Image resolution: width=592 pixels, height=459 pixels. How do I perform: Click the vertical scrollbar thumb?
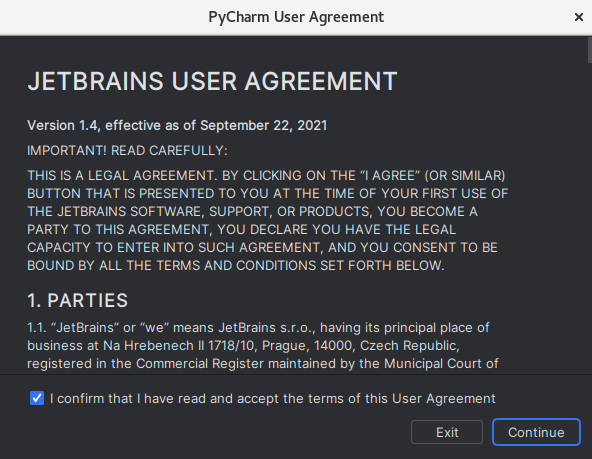point(590,50)
